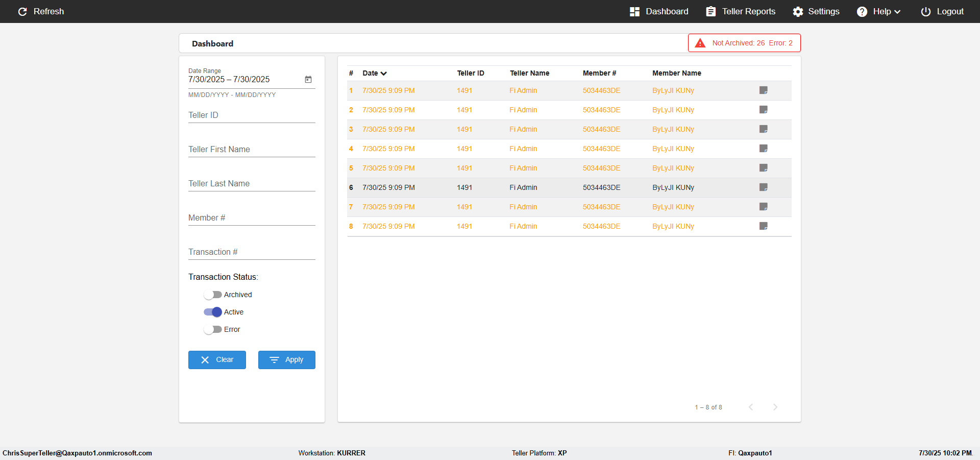Open the note icon for row 2

coord(764,110)
